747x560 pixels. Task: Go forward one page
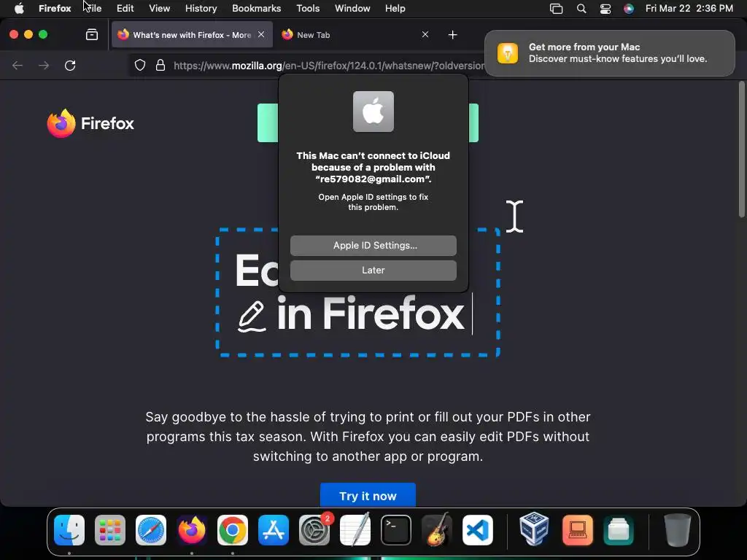click(44, 65)
